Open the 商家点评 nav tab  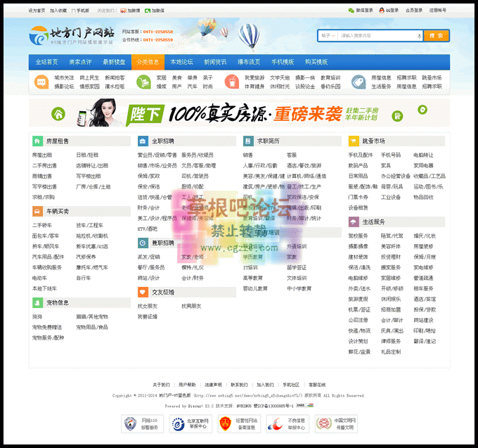80,62
